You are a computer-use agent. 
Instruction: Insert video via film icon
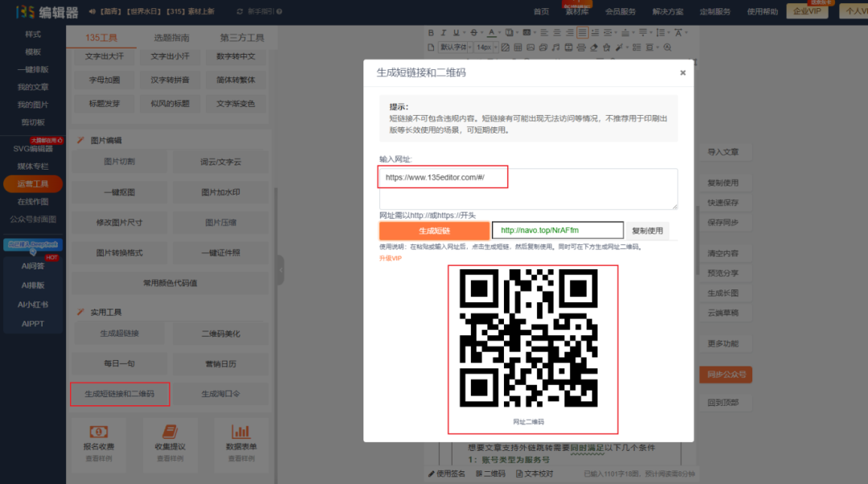click(568, 47)
